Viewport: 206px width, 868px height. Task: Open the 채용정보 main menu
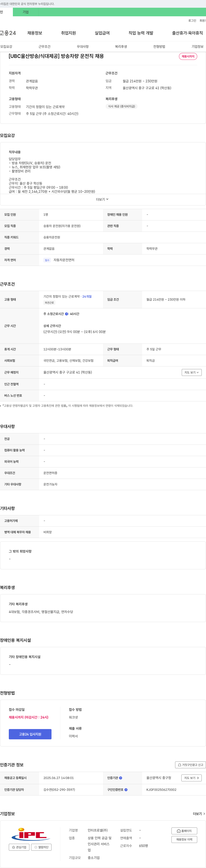[35, 33]
